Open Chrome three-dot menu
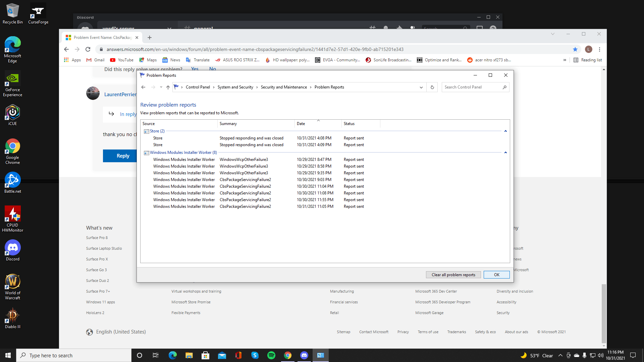Screen dimensions: 644x362 point(599,49)
